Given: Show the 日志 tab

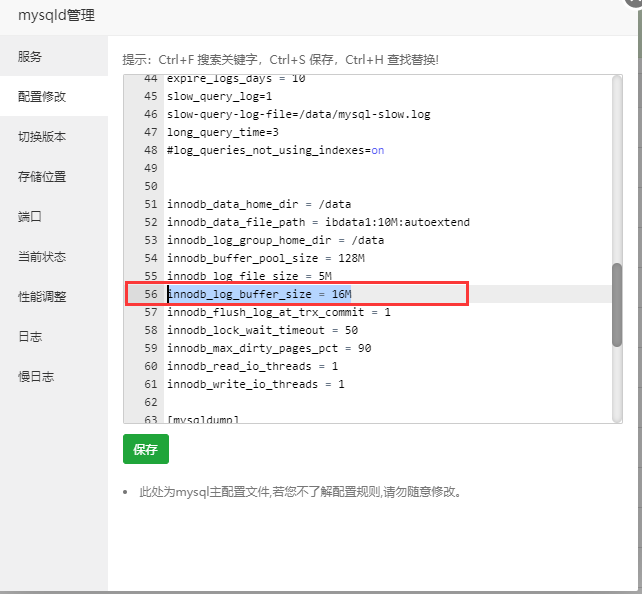Looking at the screenshot, I should 30,337.
